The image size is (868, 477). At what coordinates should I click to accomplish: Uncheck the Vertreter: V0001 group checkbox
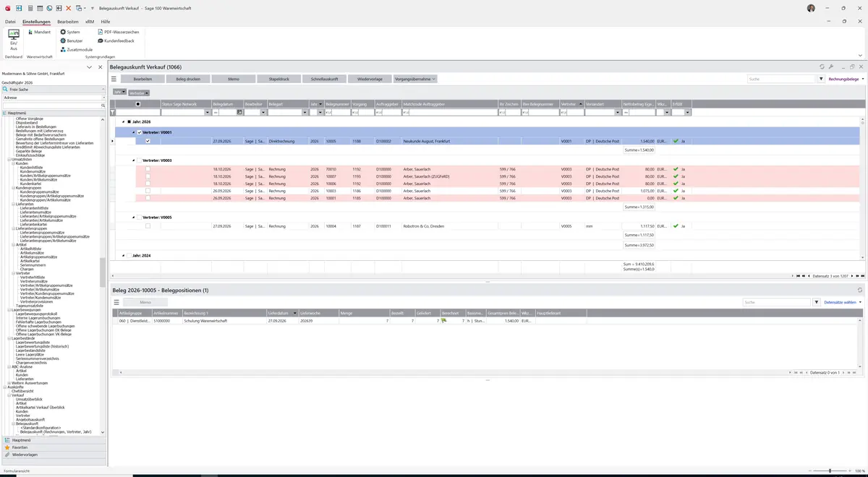[140, 132]
